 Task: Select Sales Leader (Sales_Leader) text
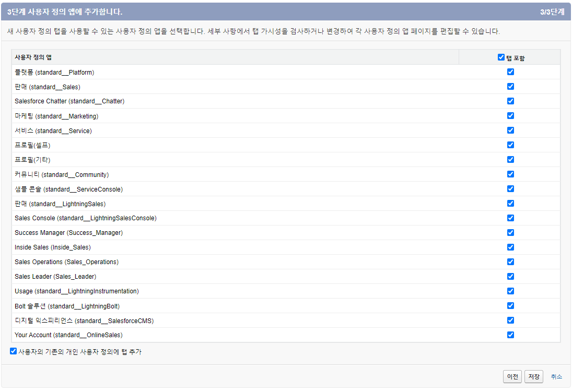tap(55, 277)
